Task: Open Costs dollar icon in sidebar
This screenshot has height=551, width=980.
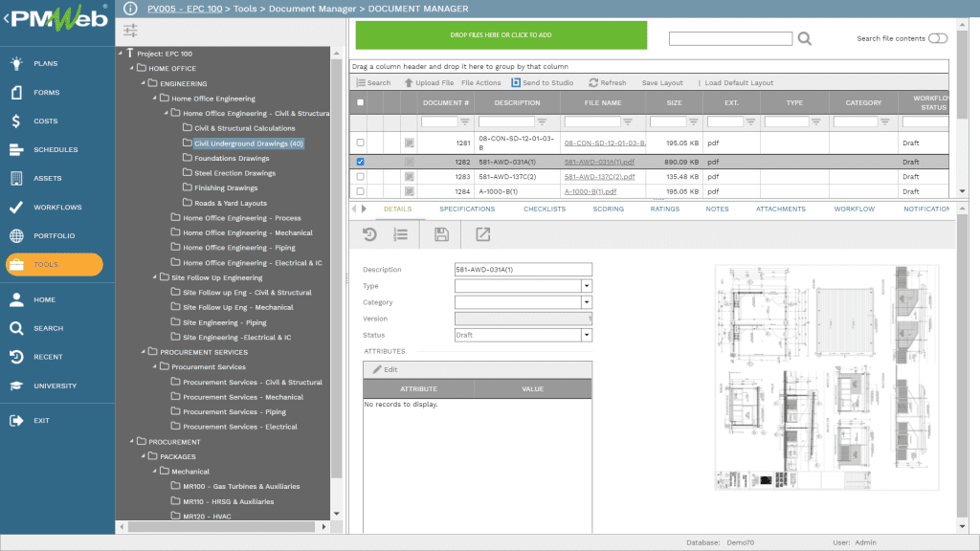Action: (16, 121)
